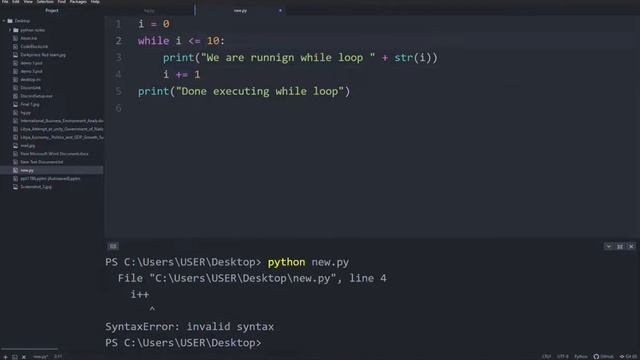Open the International_Business_Environment file
640x360 pixels.
(62, 121)
